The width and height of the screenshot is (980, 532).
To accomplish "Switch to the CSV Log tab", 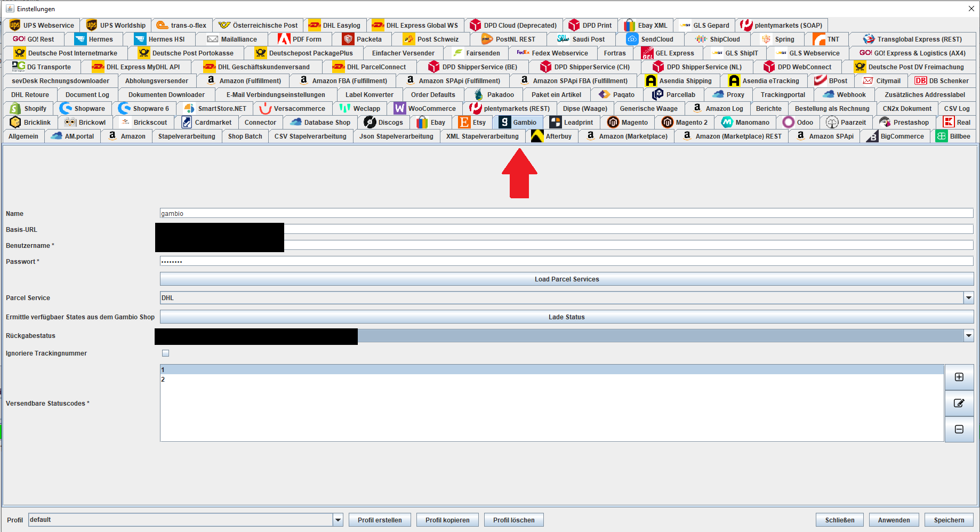I will click(x=957, y=108).
